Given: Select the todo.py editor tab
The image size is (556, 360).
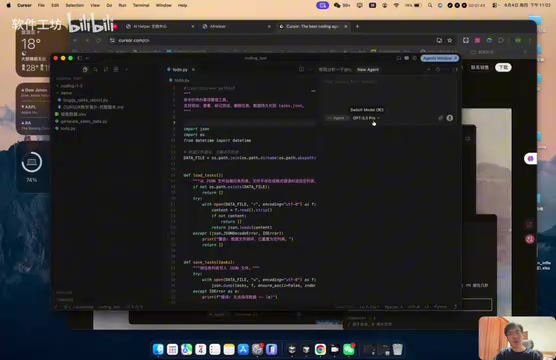Looking at the screenshot, I should (180, 70).
